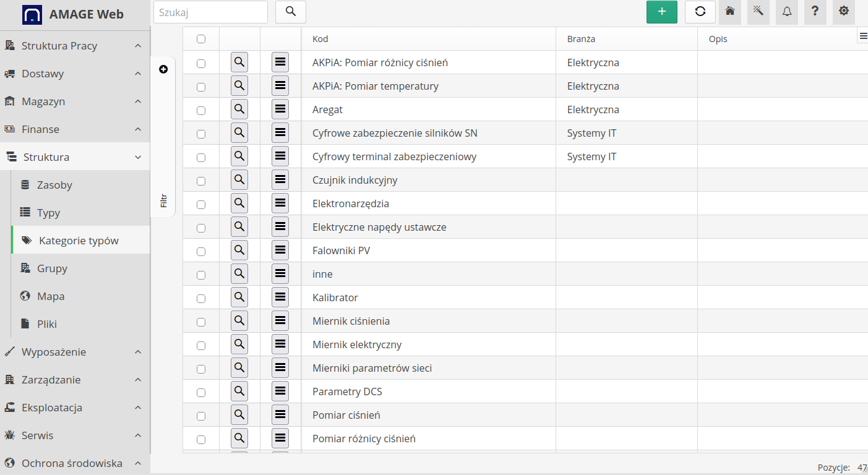Select checkbox for Aregat
Screen dimensions: 868x475
pyautogui.click(x=201, y=110)
